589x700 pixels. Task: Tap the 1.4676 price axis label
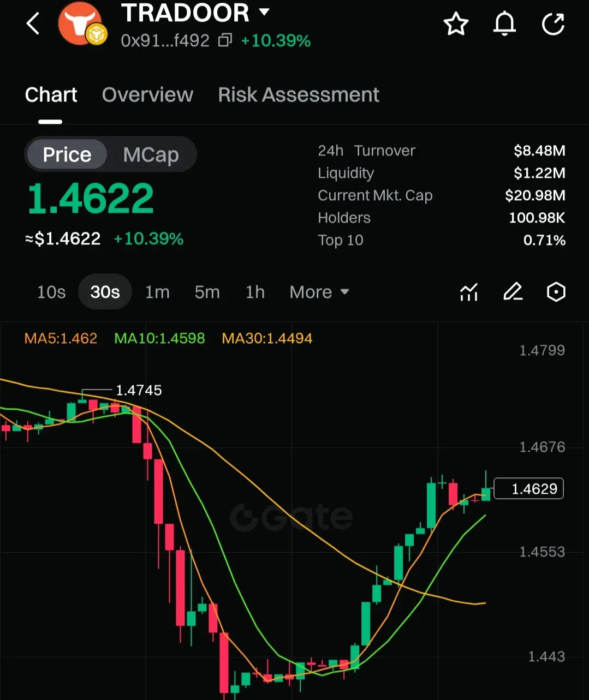point(542,447)
